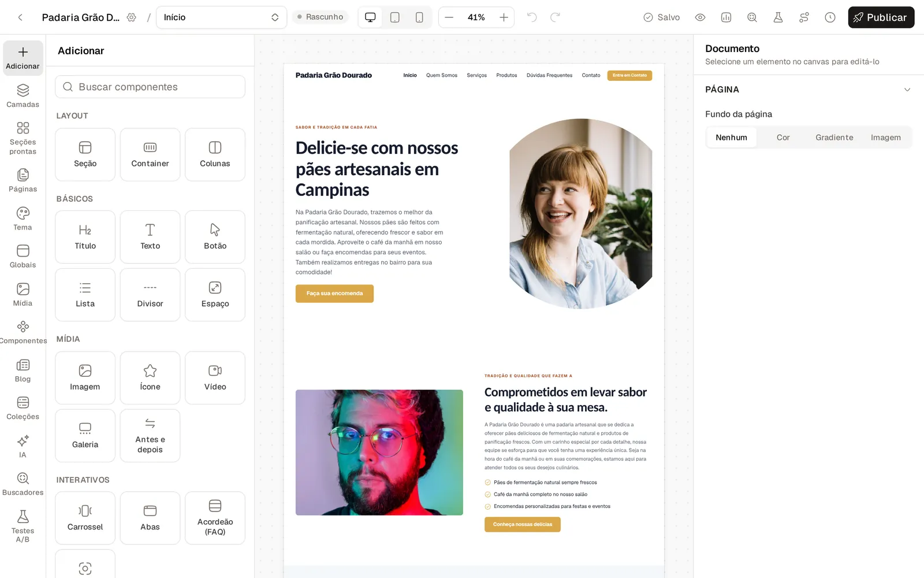The image size is (924, 578).
Task: Select Nenhum page background option
Action: [731, 138]
